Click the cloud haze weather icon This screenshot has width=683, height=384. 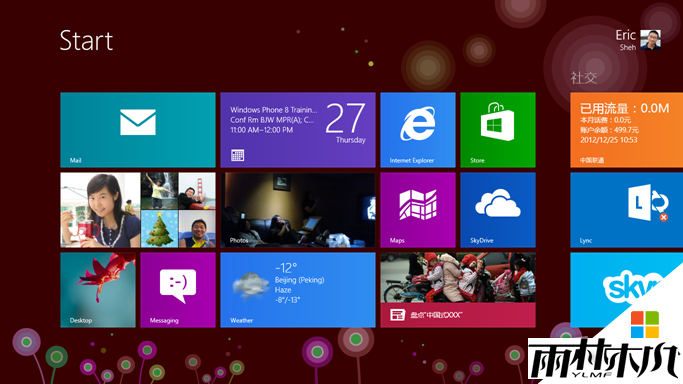tap(250, 285)
